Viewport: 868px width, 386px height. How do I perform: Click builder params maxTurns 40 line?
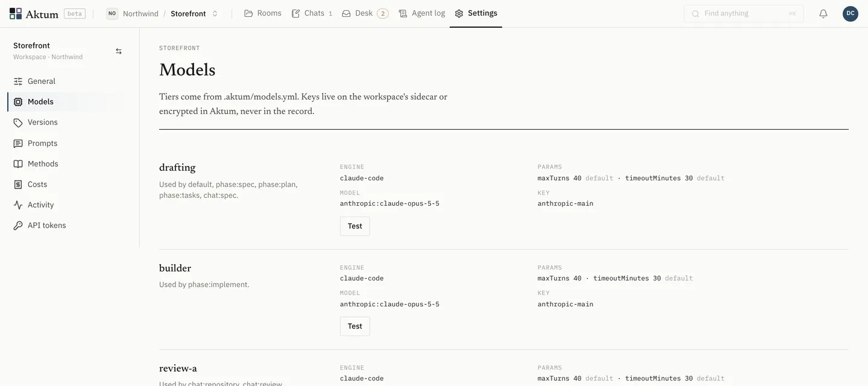(615, 279)
